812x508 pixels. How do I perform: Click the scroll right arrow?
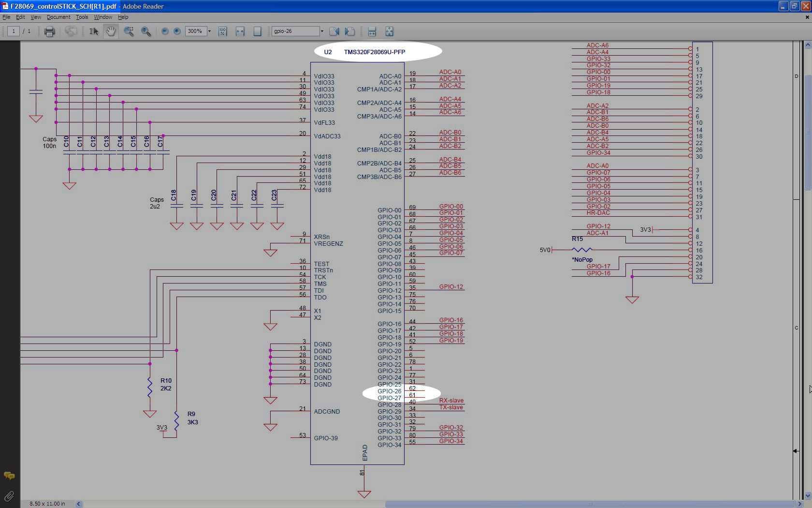pos(799,504)
